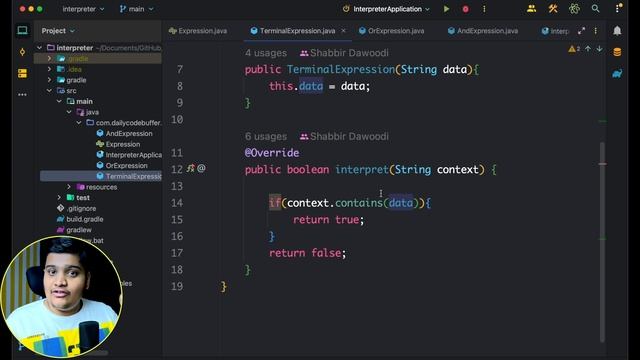This screenshot has width=640, height=360.
Task: Click the 6 usages hint
Action: coord(266,136)
